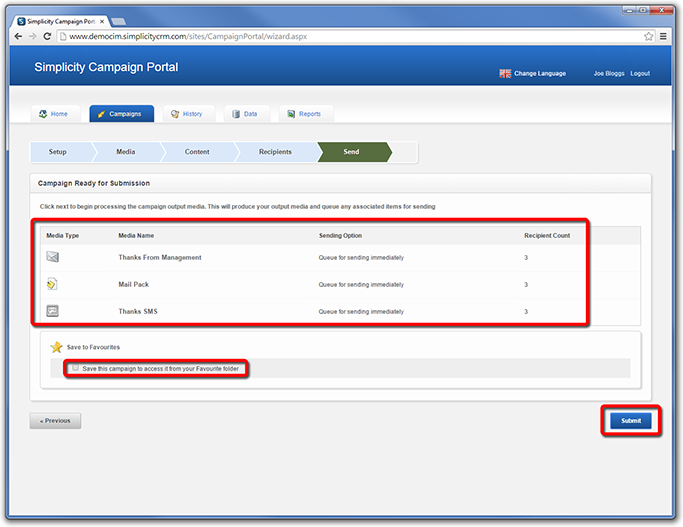Viewport: 683px width, 527px height.
Task: Go to the Setup wizard step
Action: pyautogui.click(x=58, y=152)
